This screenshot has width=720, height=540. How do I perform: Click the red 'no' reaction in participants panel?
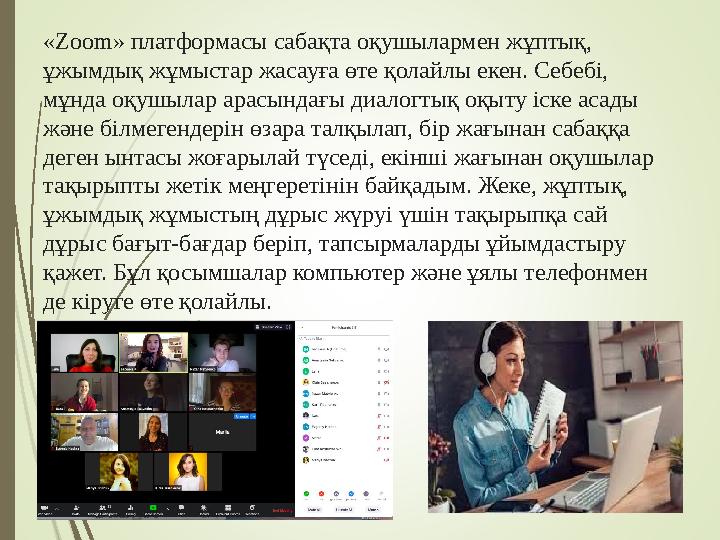pyautogui.click(x=321, y=494)
